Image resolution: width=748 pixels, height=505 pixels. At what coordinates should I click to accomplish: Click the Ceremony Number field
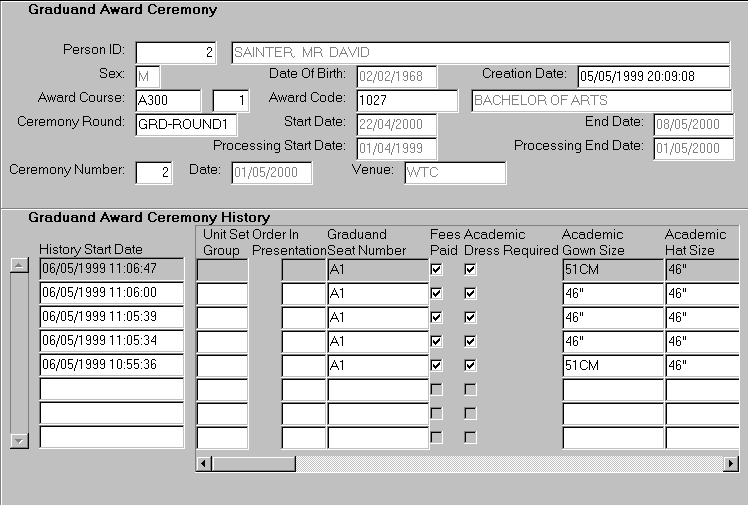(x=155, y=172)
